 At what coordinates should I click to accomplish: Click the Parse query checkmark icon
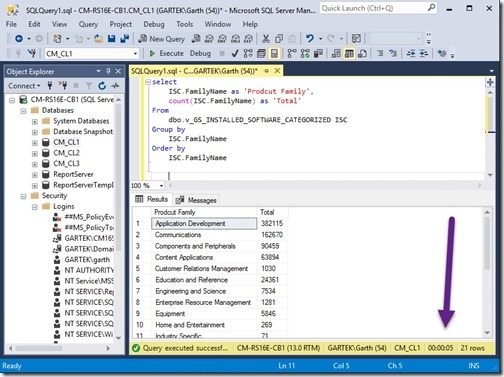(235, 53)
